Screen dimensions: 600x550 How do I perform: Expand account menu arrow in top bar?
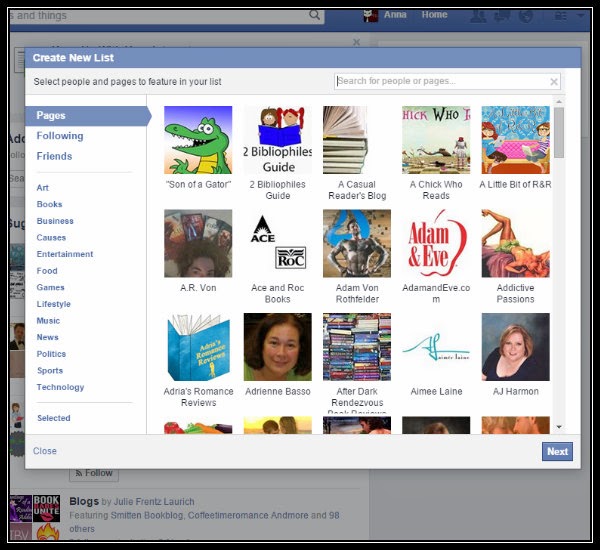click(581, 15)
